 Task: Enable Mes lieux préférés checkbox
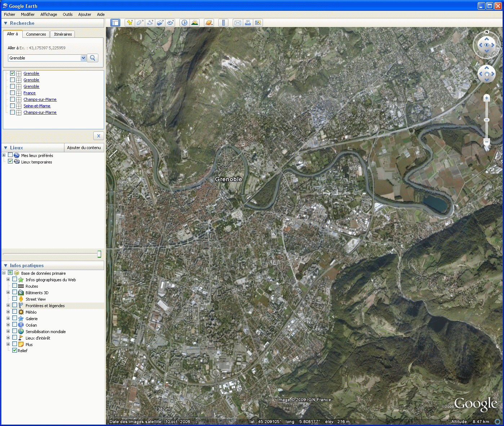click(10, 155)
